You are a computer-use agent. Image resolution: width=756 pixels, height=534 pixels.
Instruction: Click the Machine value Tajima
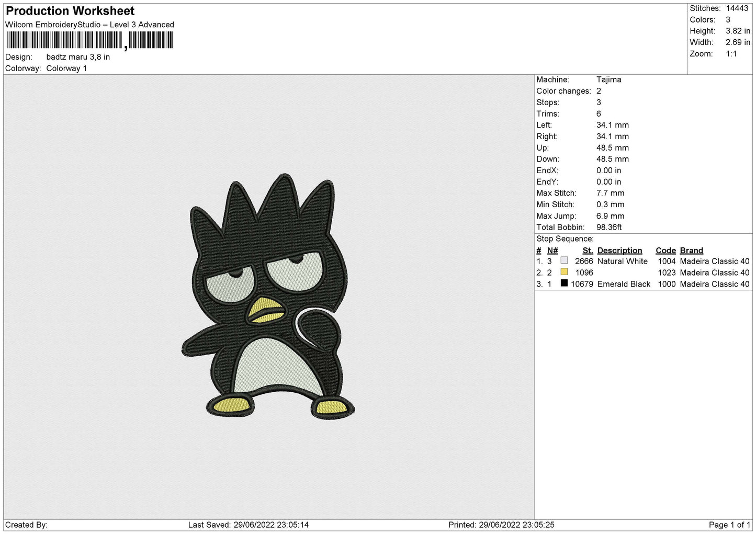click(609, 79)
